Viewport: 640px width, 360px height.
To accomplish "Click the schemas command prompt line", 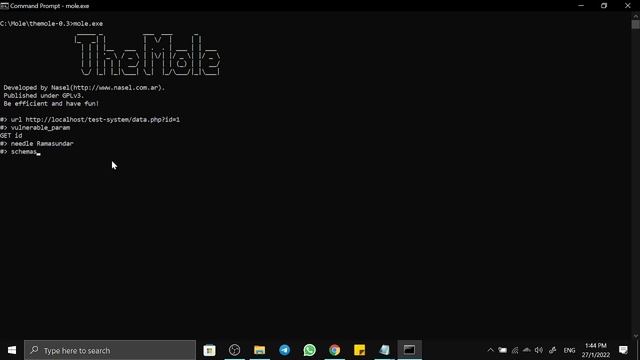I will pos(19,152).
